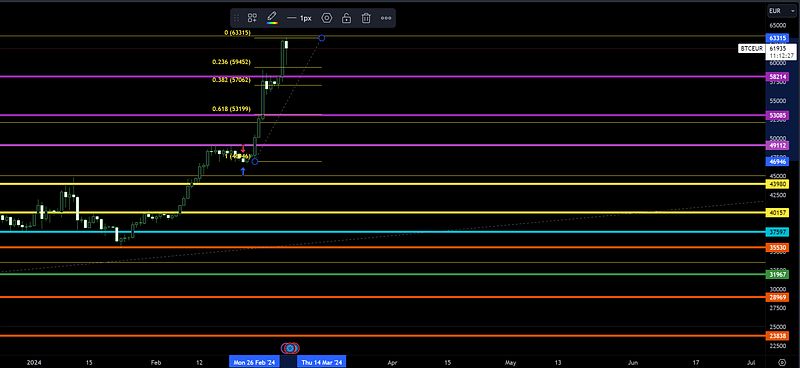Grab the drawing toolbar drag handle
Screen dimensions: 800x368
pos(236,18)
